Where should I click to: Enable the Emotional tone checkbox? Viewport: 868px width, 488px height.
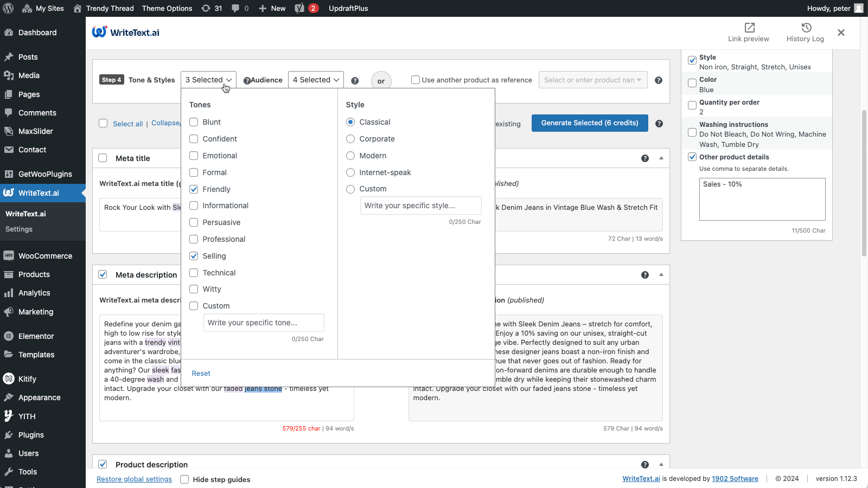coord(194,156)
